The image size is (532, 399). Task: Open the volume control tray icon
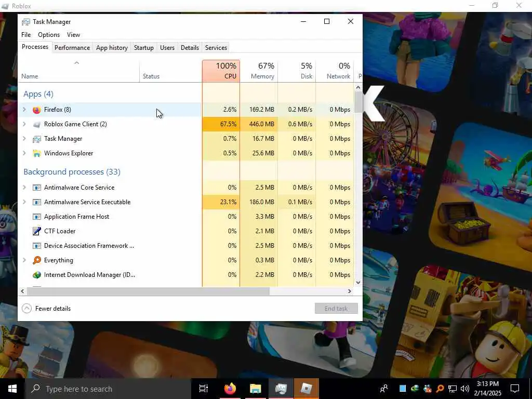pos(465,389)
